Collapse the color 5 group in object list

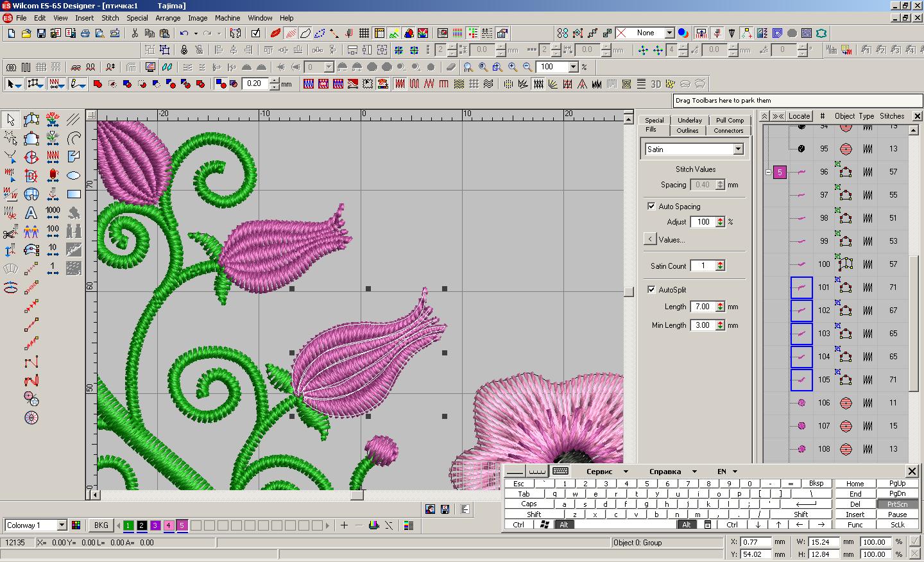tap(768, 172)
